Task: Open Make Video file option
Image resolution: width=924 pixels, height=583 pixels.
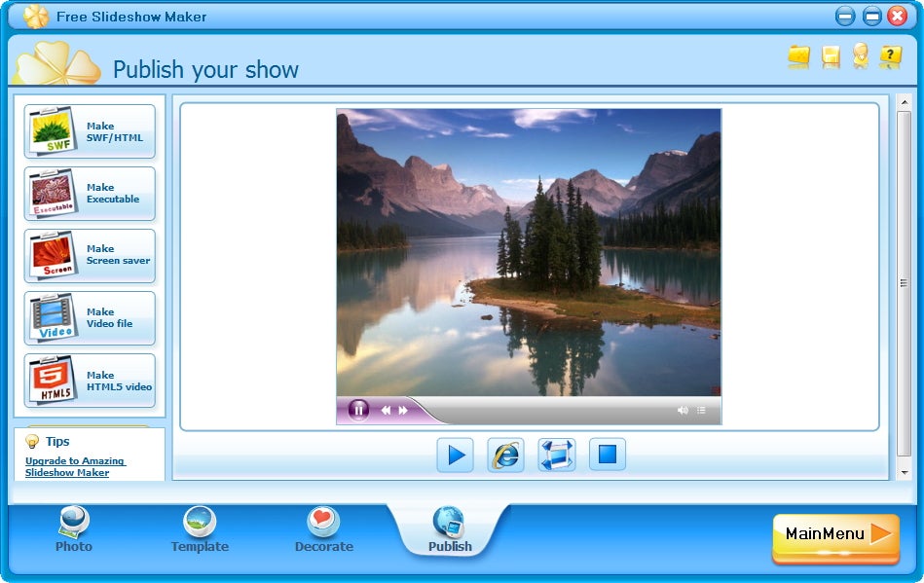Action: [x=90, y=318]
